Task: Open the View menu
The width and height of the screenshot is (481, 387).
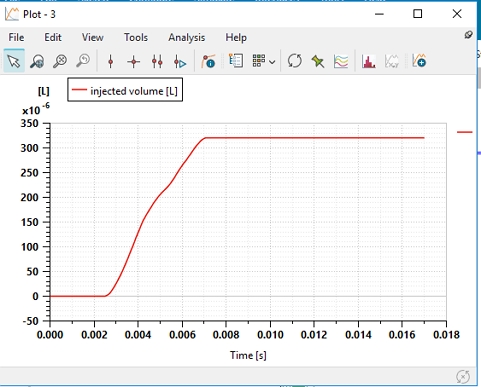Action: click(x=93, y=37)
